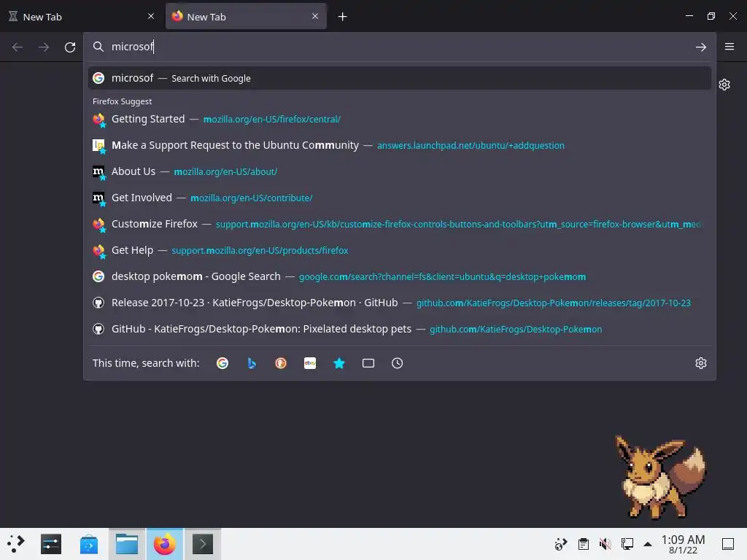The image size is (747, 560).
Task: Open System Settings from the taskbar
Action: (x=51, y=544)
